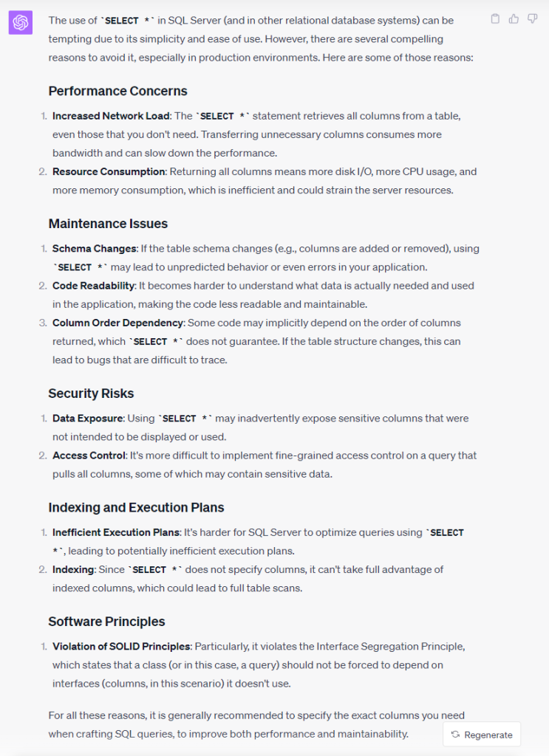Mark the response with a thumbs down
This screenshot has height=756, width=549.
532,18
